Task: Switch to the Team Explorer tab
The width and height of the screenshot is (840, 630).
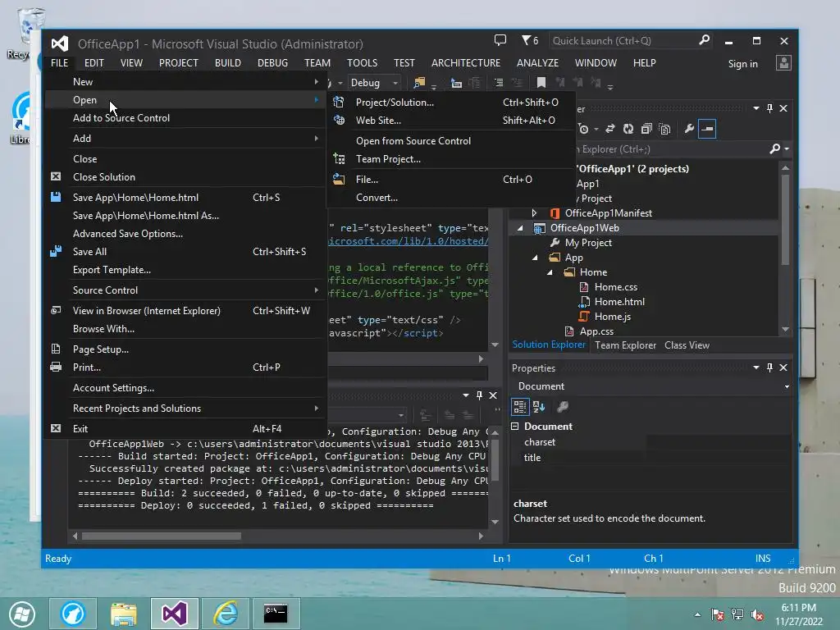Action: coord(625,345)
